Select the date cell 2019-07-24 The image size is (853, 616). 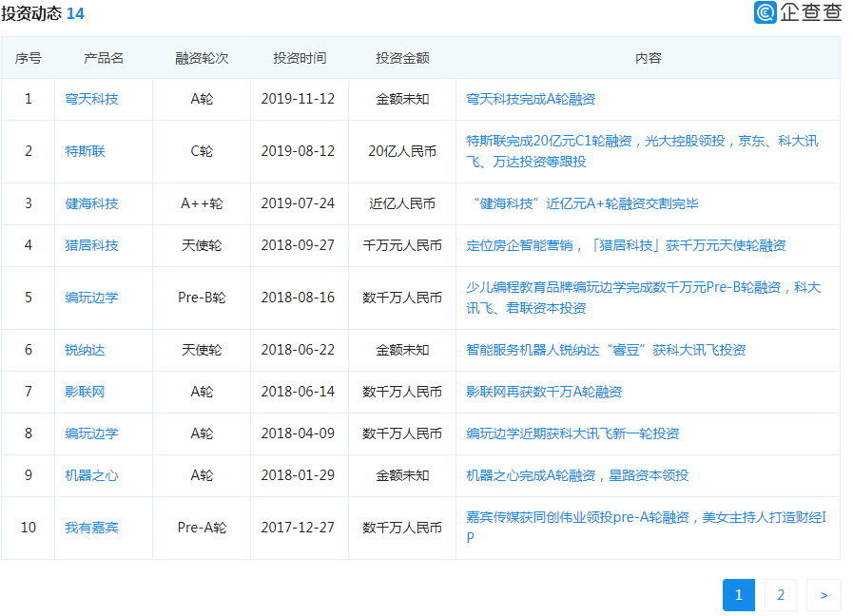[x=298, y=203]
